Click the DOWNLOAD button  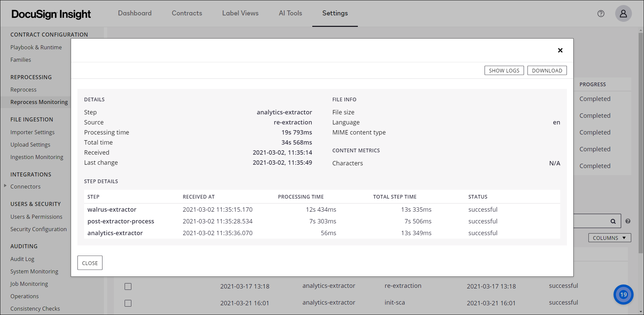click(547, 70)
